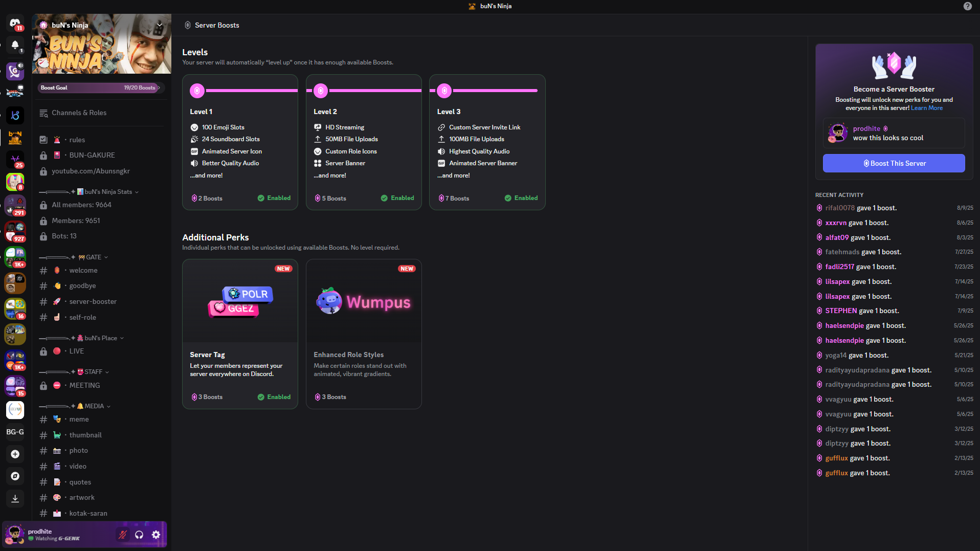This screenshot has width=980, height=551.
Task: Open the server with 927 notification badge
Action: (15, 231)
